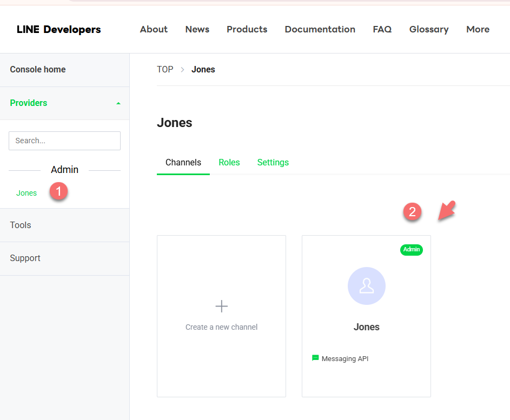The height and width of the screenshot is (420, 510).
Task: Collapse Providers using the green caret
Action: coord(118,103)
